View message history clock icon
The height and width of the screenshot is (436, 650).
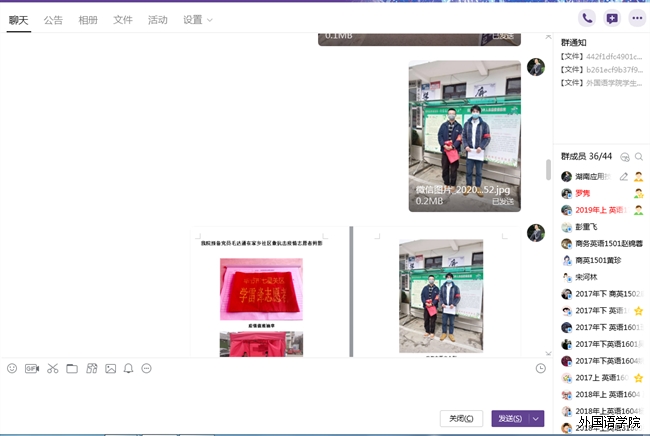pyautogui.click(x=541, y=368)
